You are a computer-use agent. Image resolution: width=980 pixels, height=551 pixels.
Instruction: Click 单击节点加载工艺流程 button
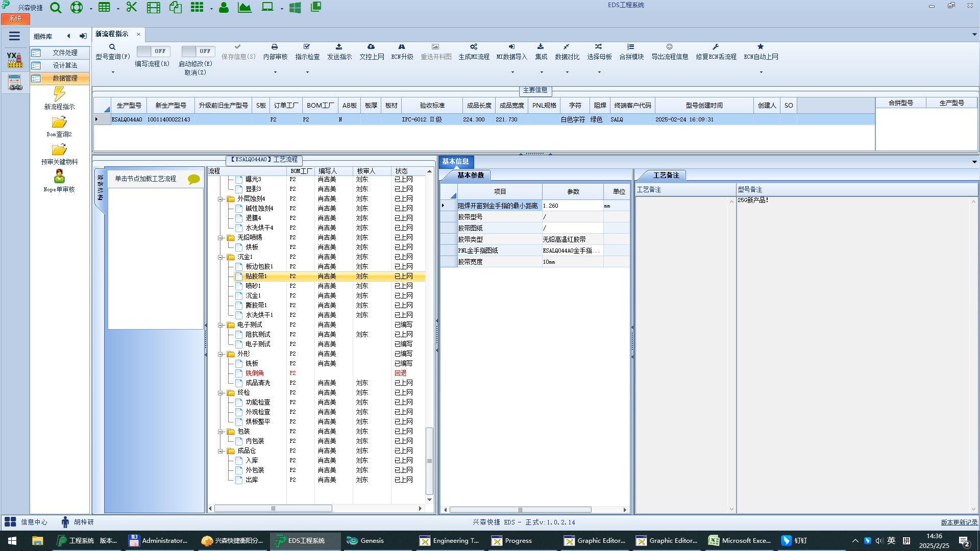[x=145, y=179]
